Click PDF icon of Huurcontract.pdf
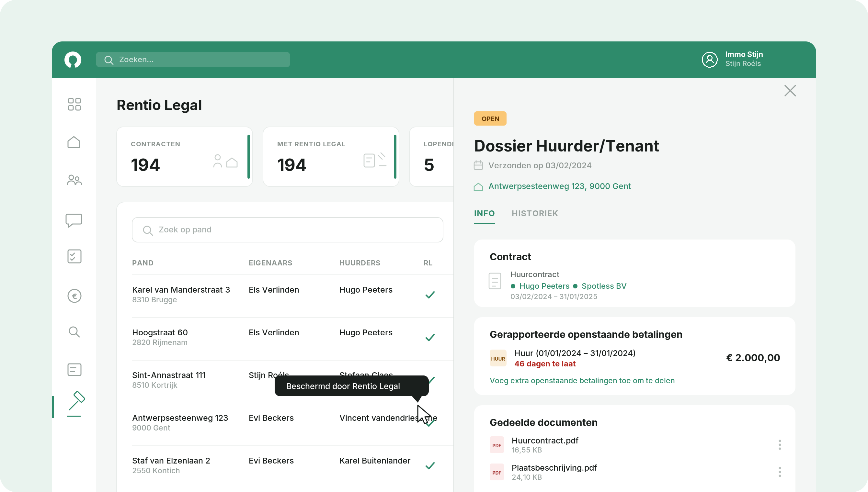Viewport: 868px width, 492px height. [x=497, y=445]
